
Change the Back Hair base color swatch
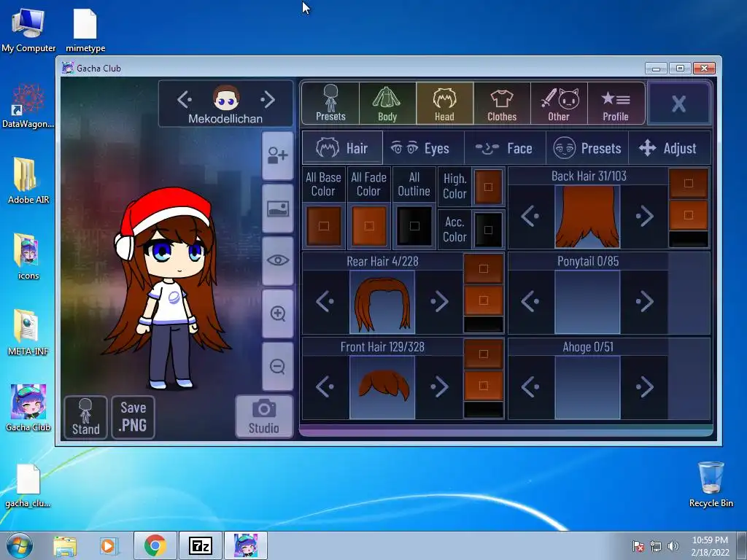689,183
